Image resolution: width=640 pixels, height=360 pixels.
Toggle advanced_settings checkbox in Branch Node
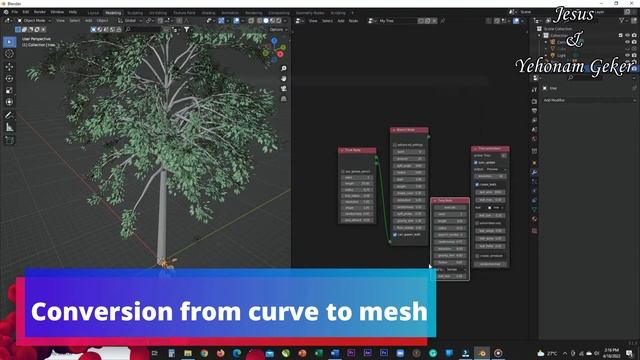[x=395, y=145]
